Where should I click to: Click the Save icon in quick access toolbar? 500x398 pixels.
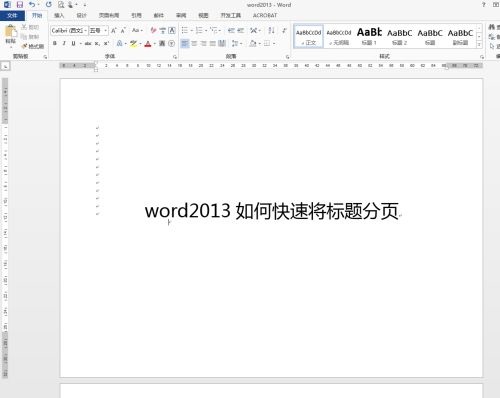20,5
